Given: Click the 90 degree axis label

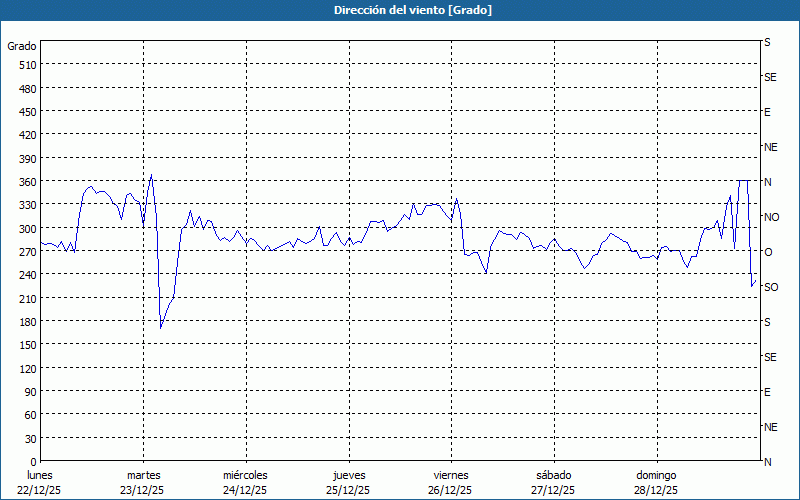Looking at the screenshot, I should 29,391.
